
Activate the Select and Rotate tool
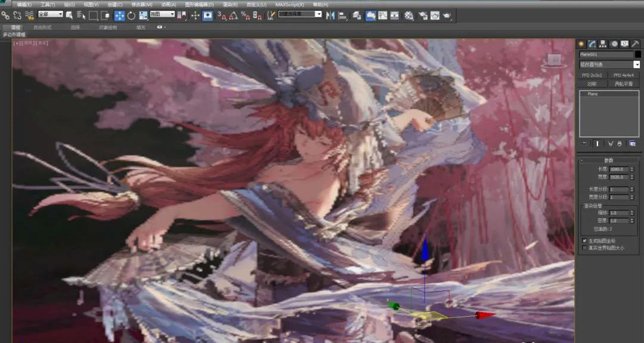(x=131, y=16)
